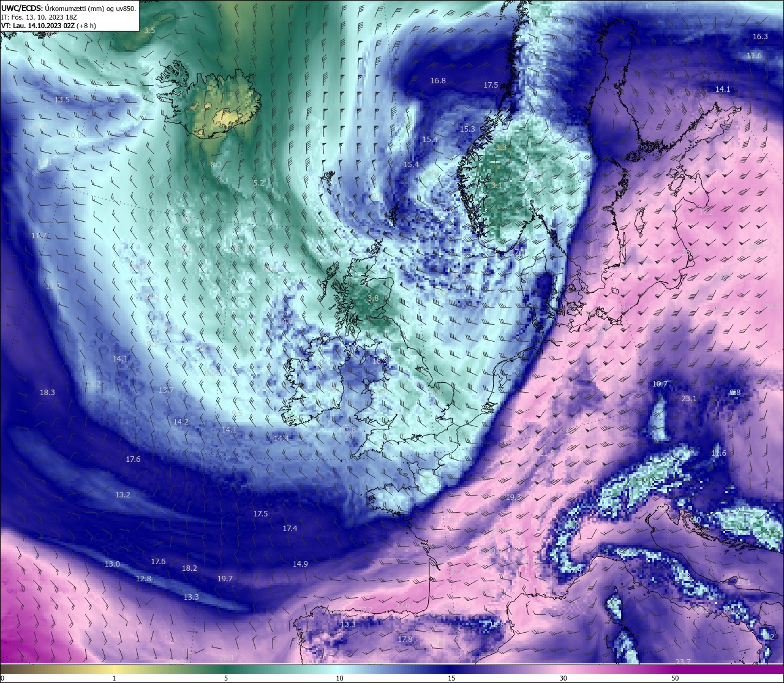The image size is (784, 683).
Task: Click the '10.7' value on the map
Action: click(x=660, y=384)
